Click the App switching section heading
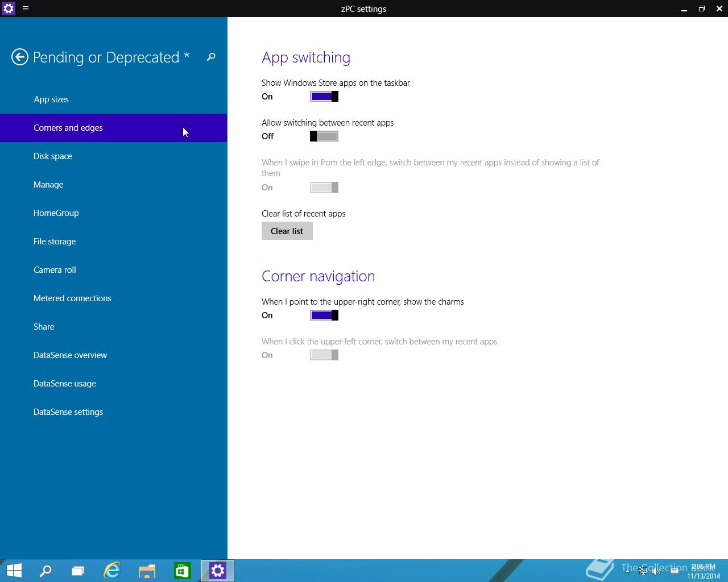The width and height of the screenshot is (728, 582). coord(306,57)
